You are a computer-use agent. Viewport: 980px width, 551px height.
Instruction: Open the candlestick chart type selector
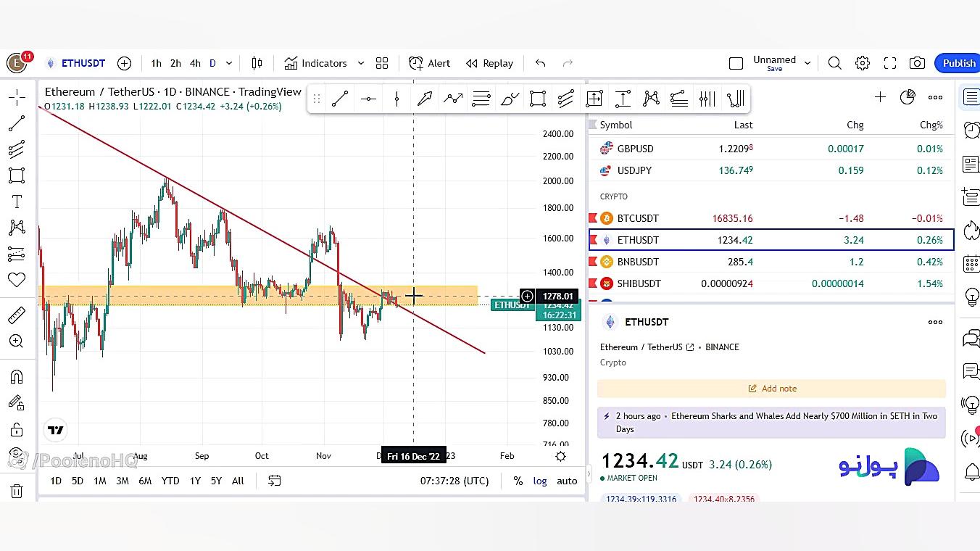(257, 63)
